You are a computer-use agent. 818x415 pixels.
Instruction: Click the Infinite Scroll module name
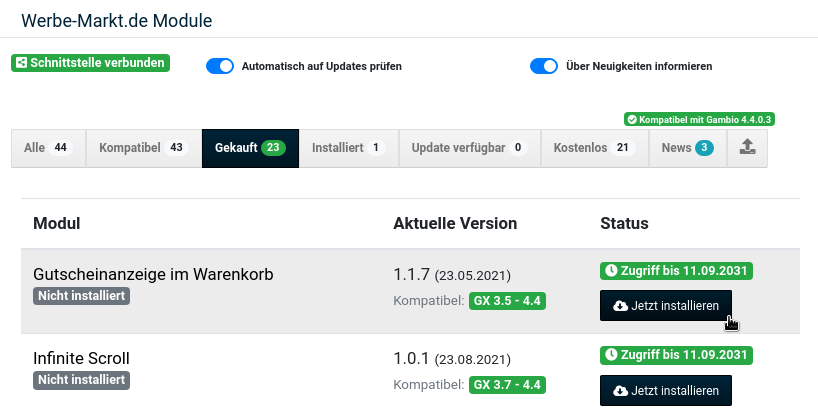point(81,359)
